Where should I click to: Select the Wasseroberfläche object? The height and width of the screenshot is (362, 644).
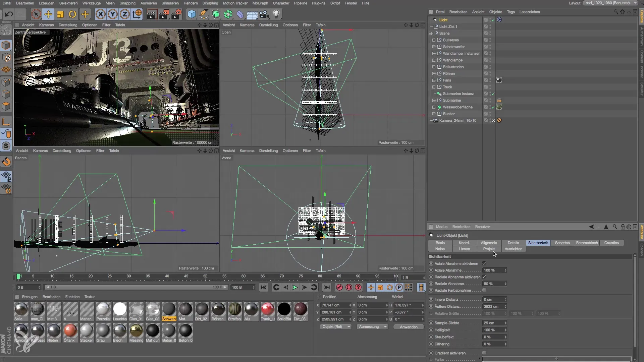coord(458,107)
